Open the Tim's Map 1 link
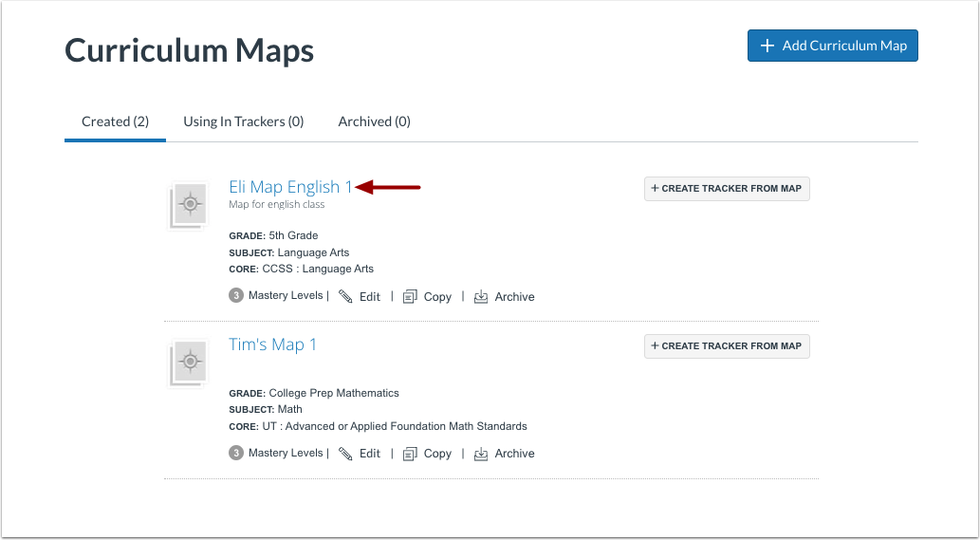 click(272, 344)
